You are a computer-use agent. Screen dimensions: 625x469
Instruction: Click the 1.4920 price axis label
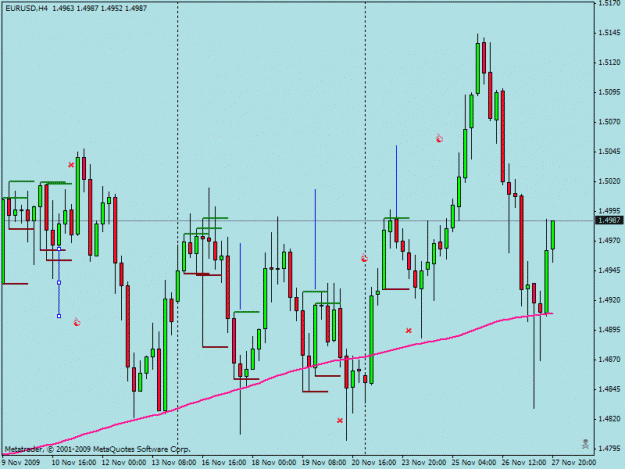click(x=609, y=300)
